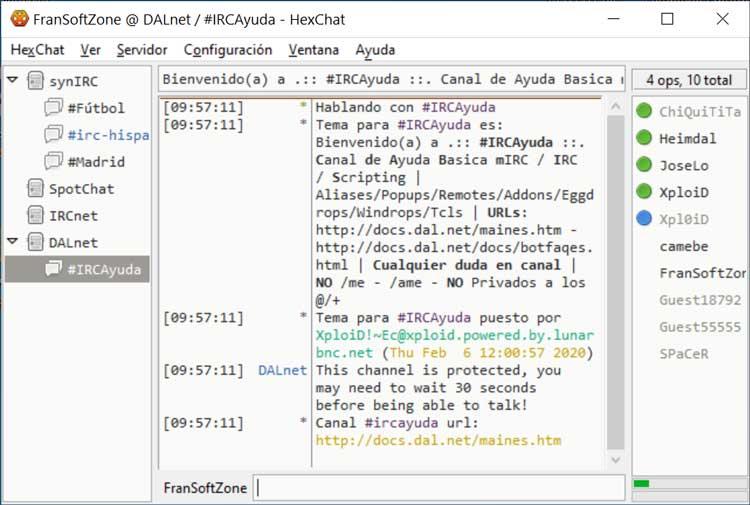The width and height of the screenshot is (750, 505).
Task: Click the XploiD hostmask in topic setter line
Action: pos(454,344)
